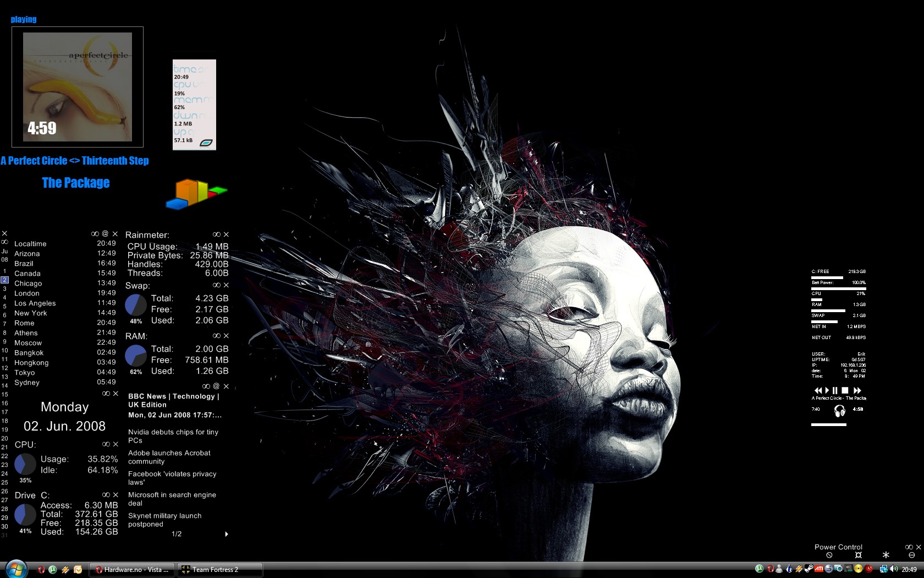Pause the track in the music widget
Viewport: 924px width, 578px height.
[835, 390]
